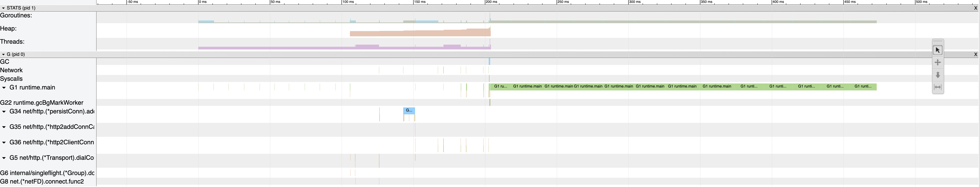Click the blue GC event marker

point(490,61)
